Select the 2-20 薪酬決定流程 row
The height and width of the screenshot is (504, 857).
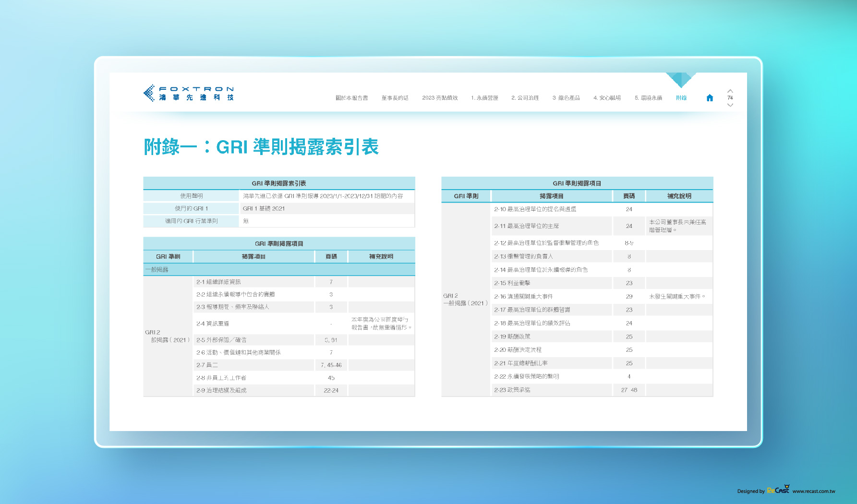(x=602, y=350)
